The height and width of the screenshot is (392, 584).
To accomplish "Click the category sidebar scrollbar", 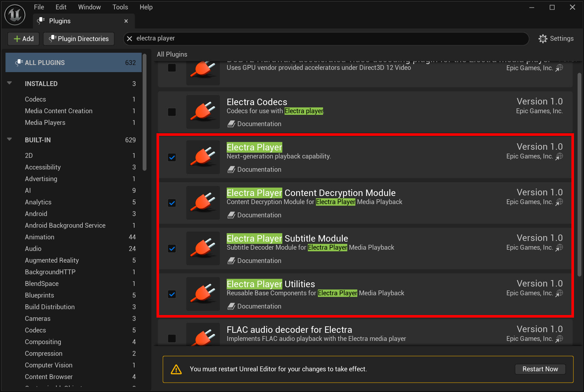I will pyautogui.click(x=145, y=112).
